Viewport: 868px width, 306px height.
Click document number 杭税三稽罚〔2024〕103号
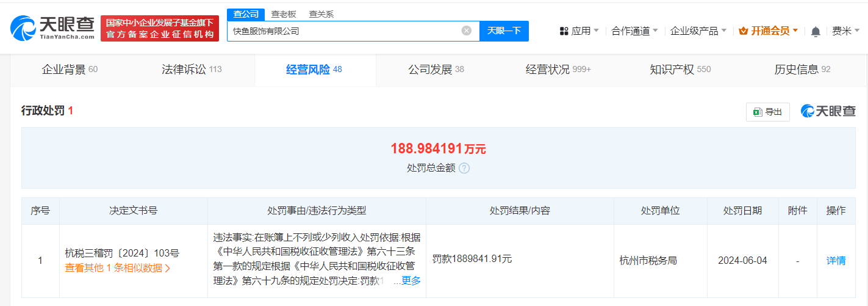click(122, 253)
